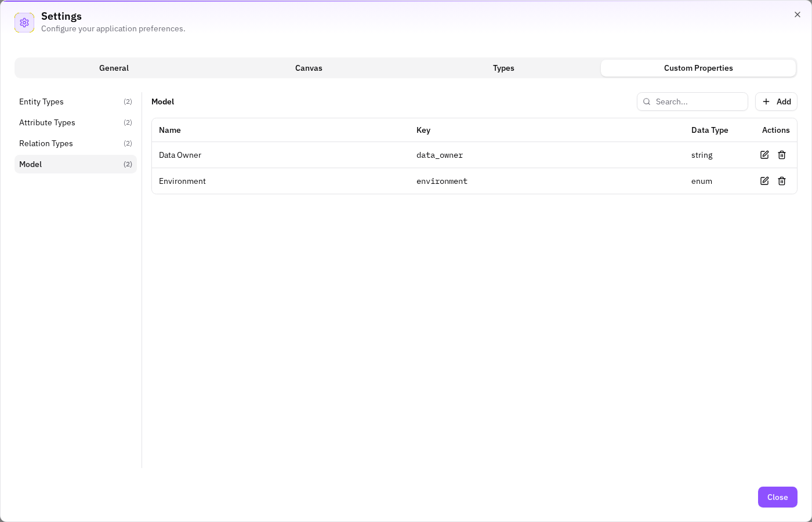Screen dimensions: 812x522
Task: Click the environment key value
Action: coord(442,182)
